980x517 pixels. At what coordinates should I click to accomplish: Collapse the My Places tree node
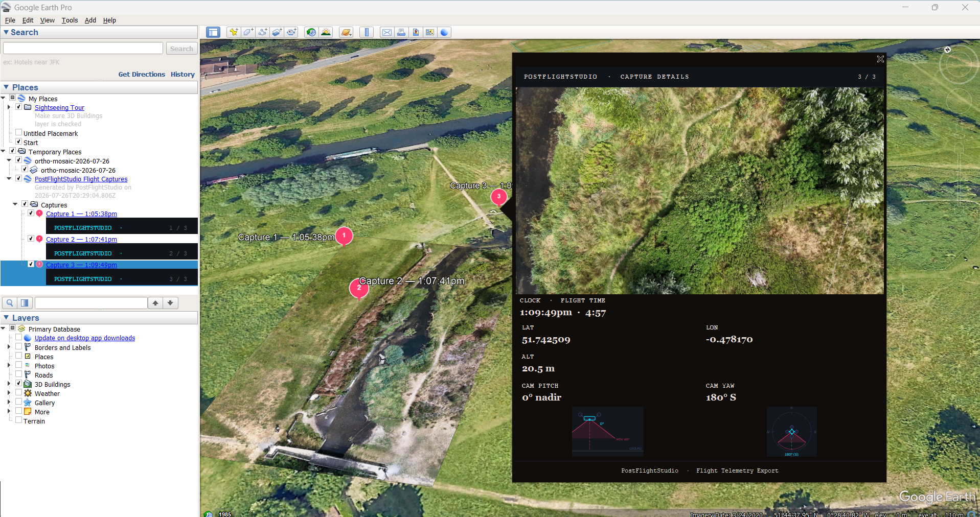(4, 98)
